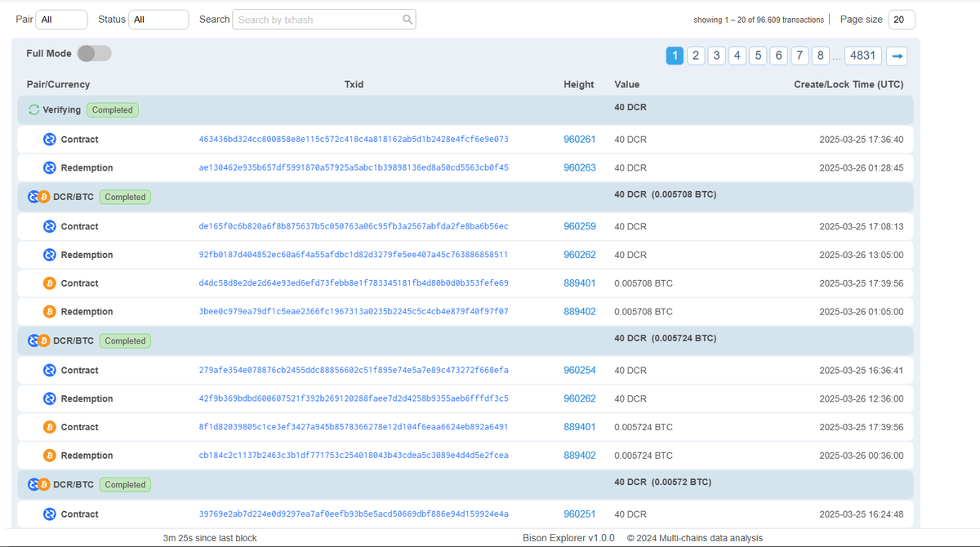This screenshot has width=980, height=547.
Task: Click DCR icon on Redemption row 13:05:00
Action: [x=49, y=256]
